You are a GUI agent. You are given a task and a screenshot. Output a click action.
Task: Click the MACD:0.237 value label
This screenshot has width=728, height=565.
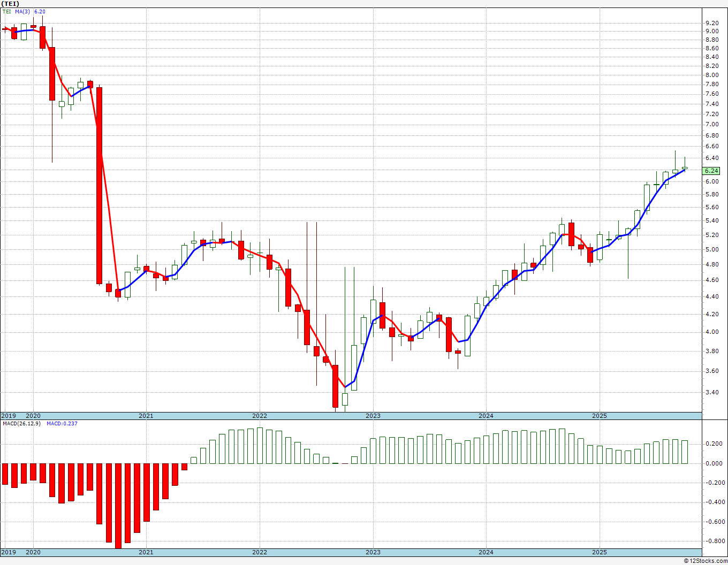pyautogui.click(x=62, y=423)
